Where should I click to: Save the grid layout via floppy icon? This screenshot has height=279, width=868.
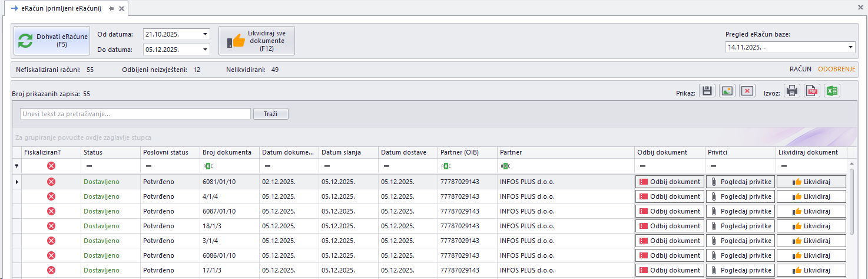click(x=707, y=91)
